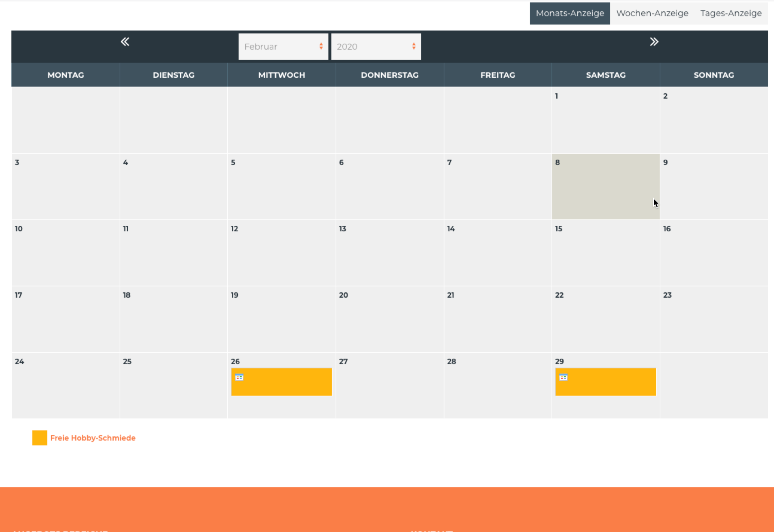Click the Freie Hobby-Schmiede legend link
774x532 pixels.
(x=93, y=438)
